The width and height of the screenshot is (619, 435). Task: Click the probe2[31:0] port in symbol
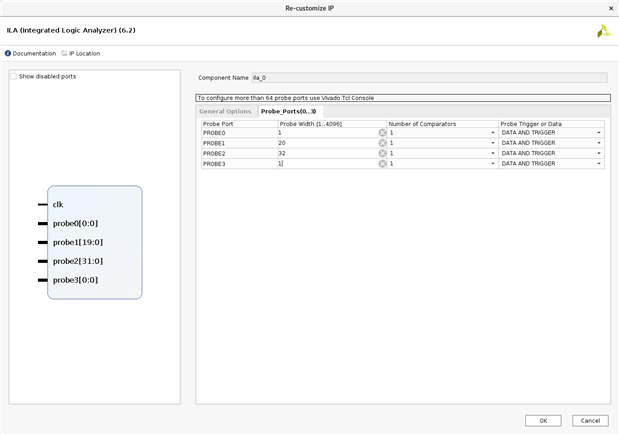78,261
